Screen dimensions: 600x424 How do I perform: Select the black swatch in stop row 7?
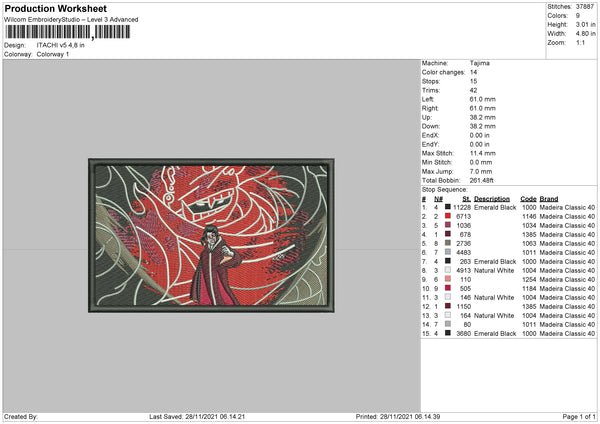point(448,261)
